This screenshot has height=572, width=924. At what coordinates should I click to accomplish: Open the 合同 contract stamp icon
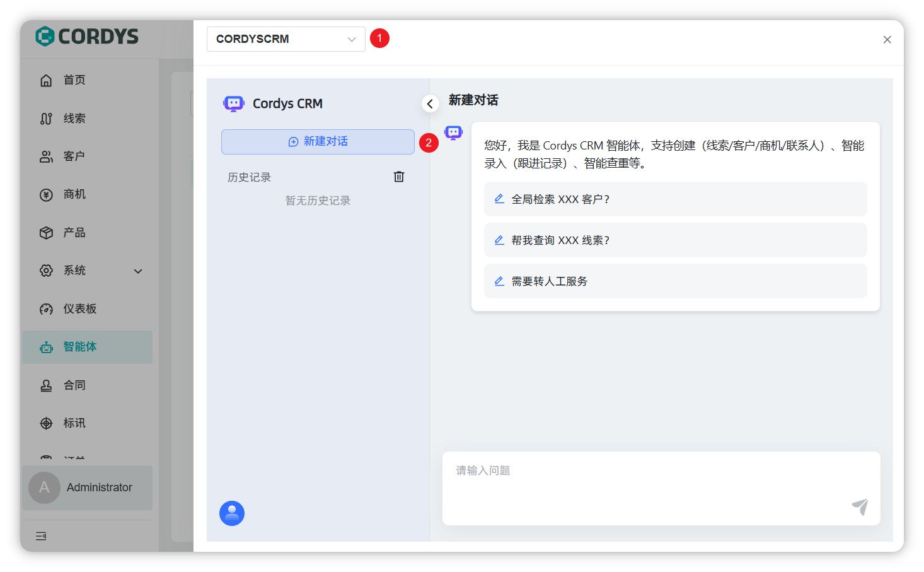(46, 385)
